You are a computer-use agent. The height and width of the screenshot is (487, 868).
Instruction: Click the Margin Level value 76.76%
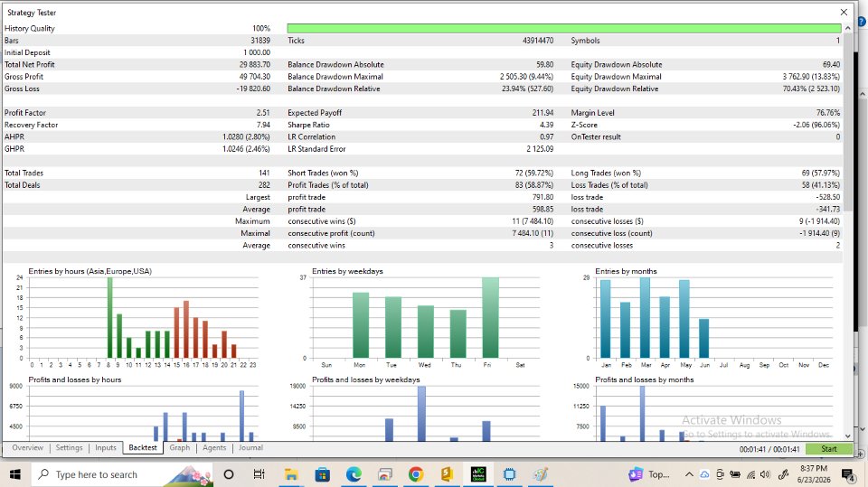tap(827, 113)
